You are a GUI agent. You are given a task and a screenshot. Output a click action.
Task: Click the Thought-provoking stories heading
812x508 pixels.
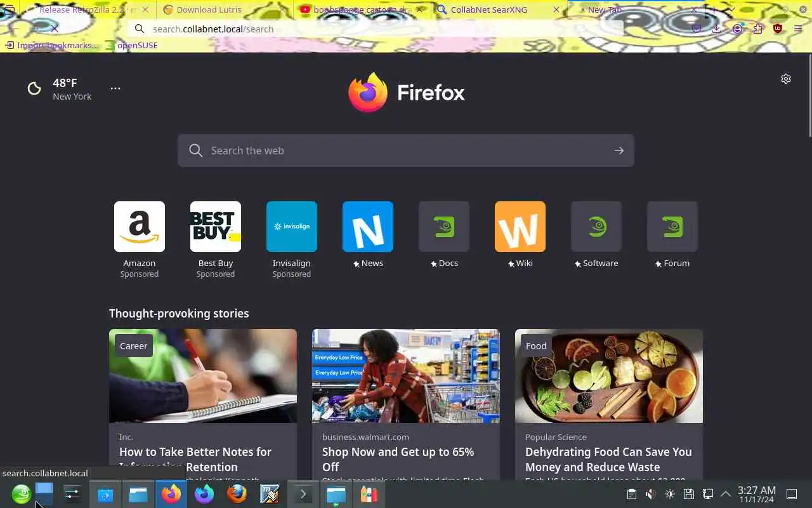coord(179,313)
